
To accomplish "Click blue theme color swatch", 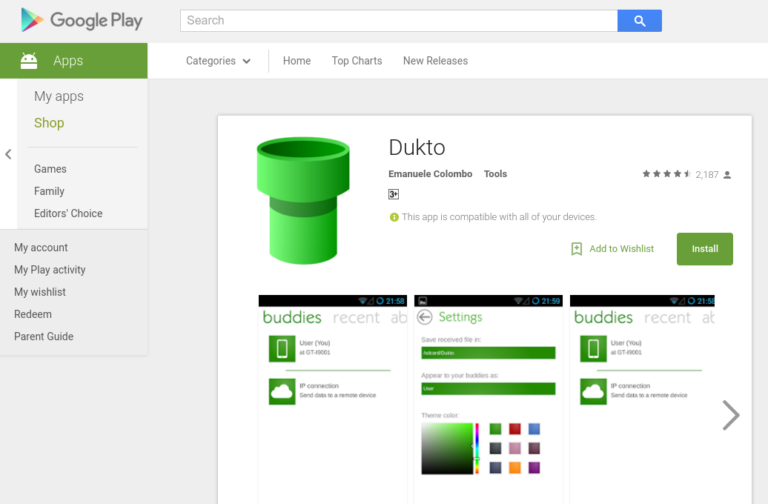I will (x=534, y=429).
